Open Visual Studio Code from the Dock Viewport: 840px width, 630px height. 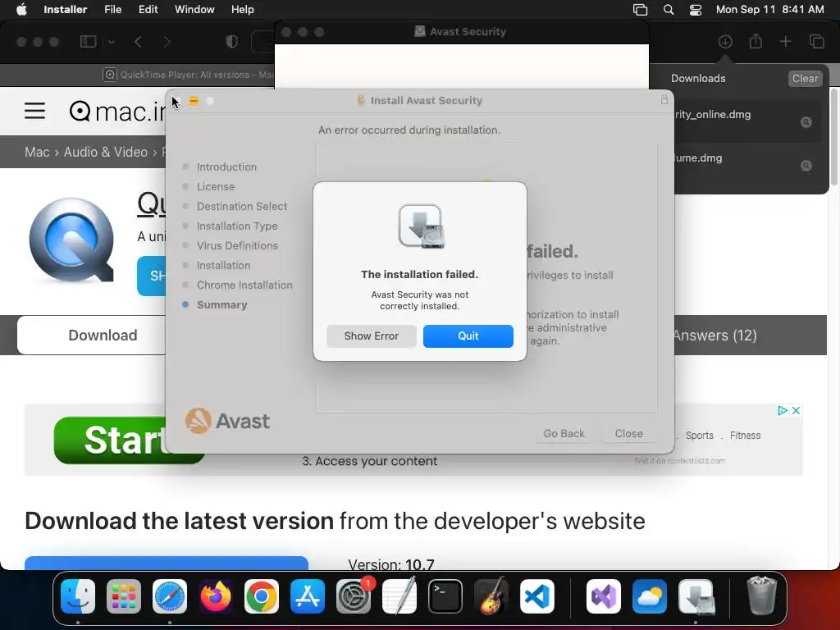[x=537, y=596]
